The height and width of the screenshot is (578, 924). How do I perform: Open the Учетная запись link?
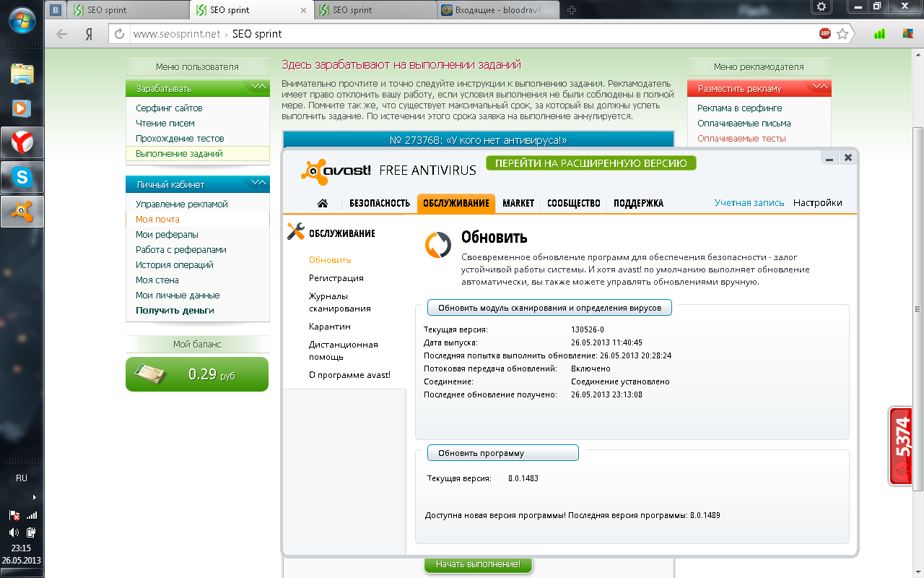[x=749, y=203]
